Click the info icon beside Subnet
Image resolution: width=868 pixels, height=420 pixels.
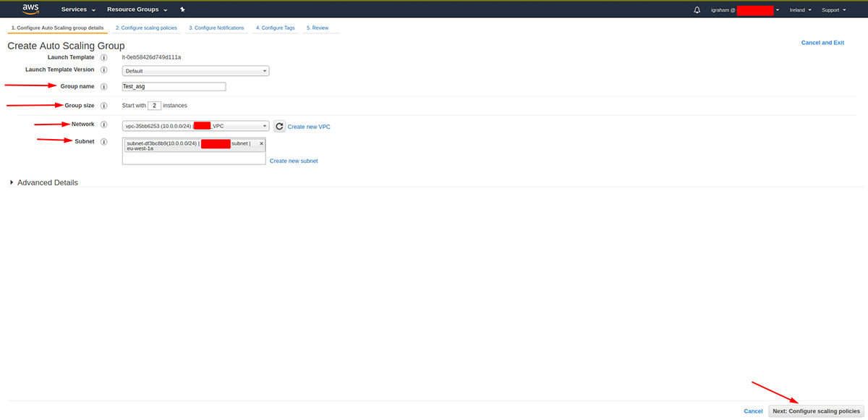click(103, 141)
